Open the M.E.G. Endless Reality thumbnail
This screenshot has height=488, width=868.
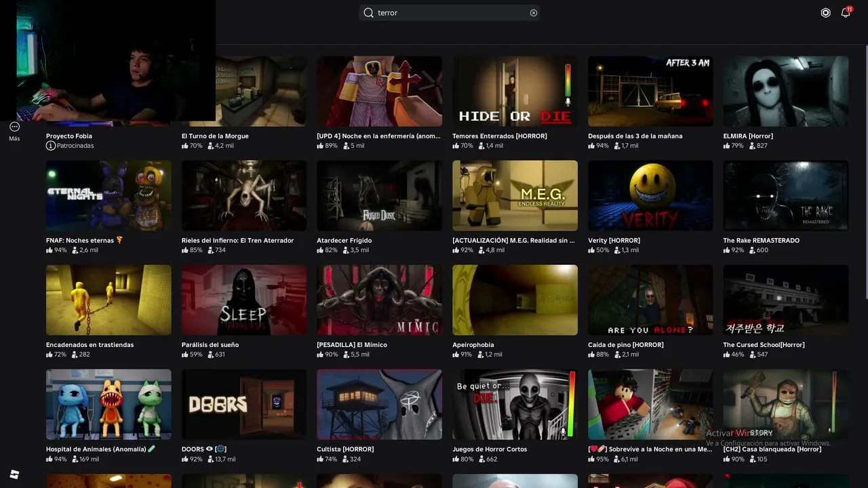coord(515,196)
